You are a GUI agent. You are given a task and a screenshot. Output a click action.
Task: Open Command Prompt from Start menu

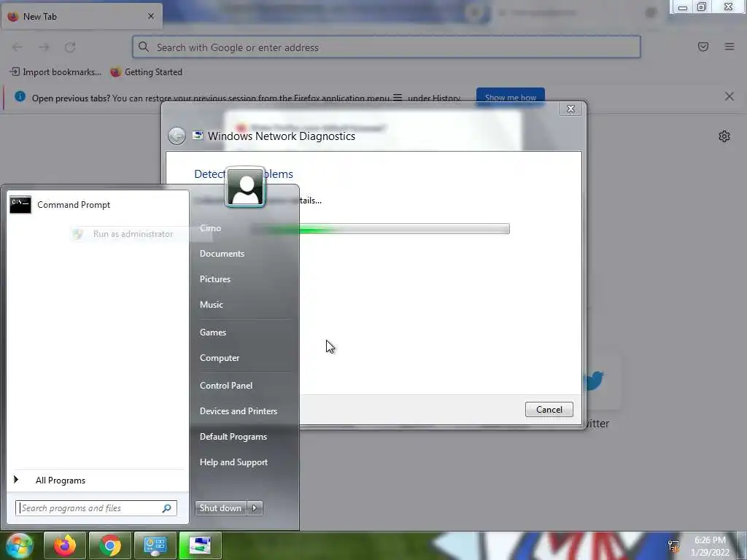[98, 205]
